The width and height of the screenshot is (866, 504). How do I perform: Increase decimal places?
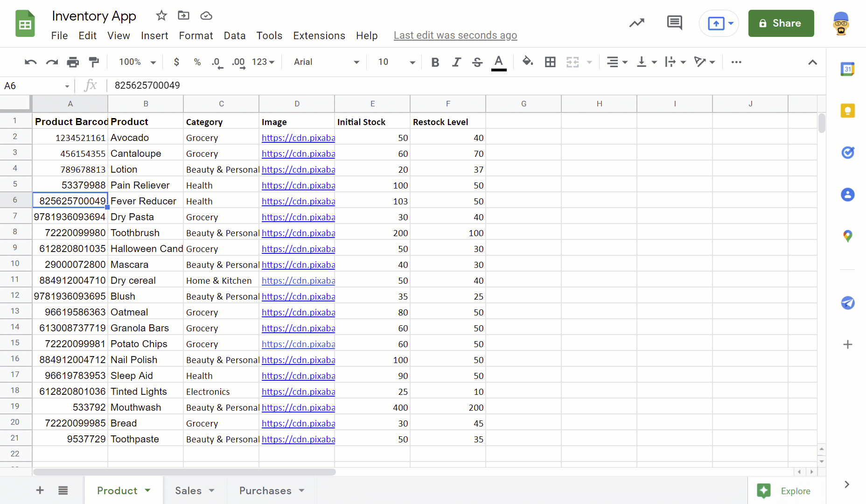point(238,63)
